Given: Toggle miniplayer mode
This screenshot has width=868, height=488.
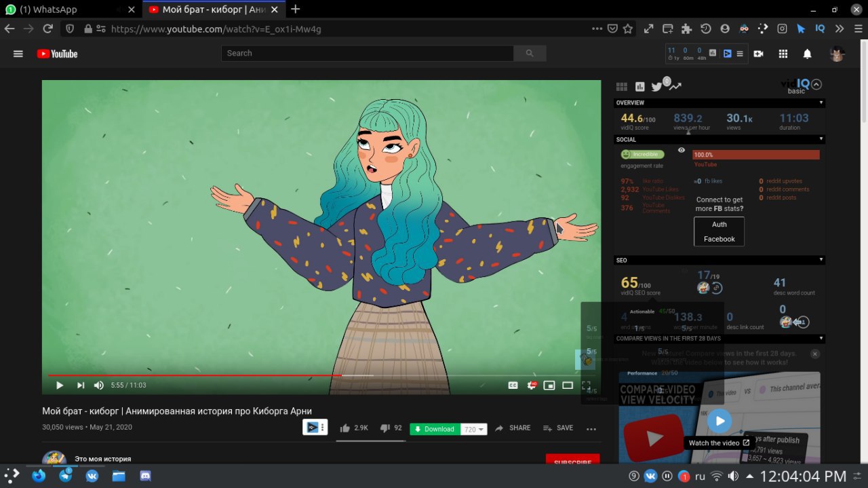Looking at the screenshot, I should pyautogui.click(x=549, y=385).
